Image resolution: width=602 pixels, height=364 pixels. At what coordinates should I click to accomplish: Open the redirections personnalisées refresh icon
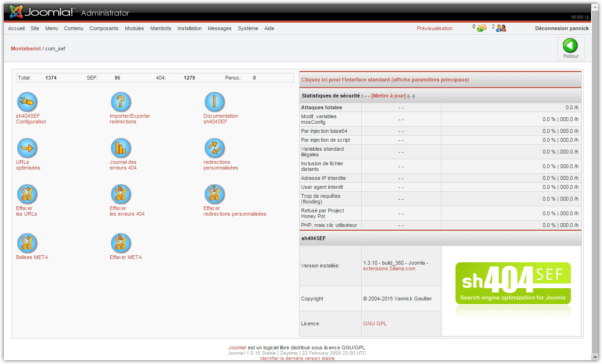click(214, 148)
